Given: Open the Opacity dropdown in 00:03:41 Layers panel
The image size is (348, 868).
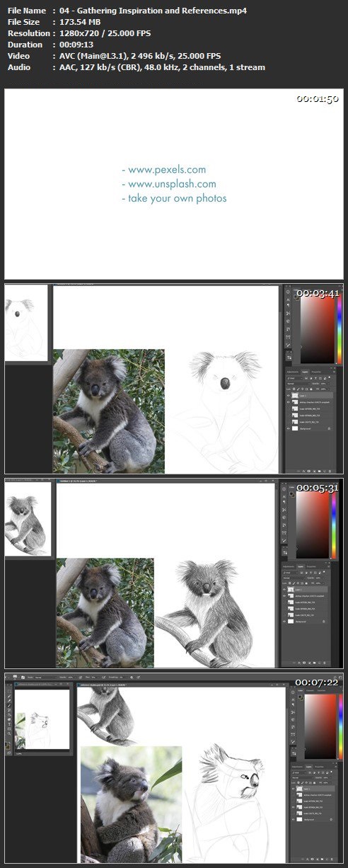Looking at the screenshot, I should coord(325,384).
